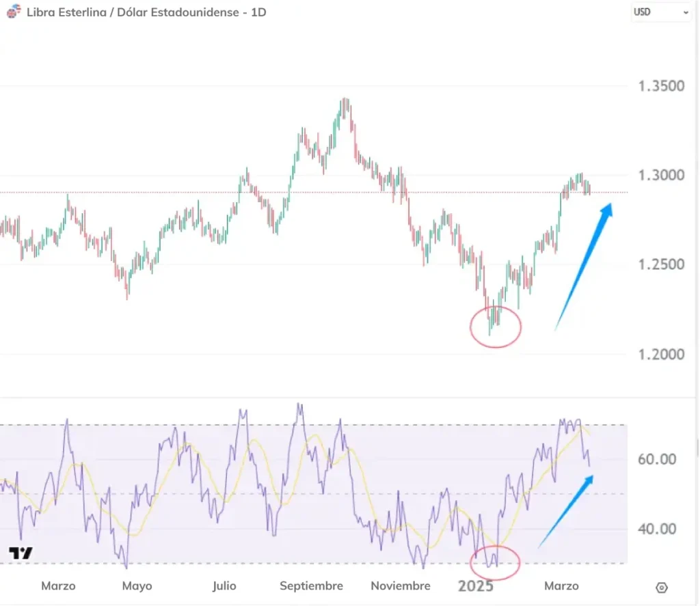Click the 1.3000 price axis label
This screenshot has height=606, width=700.
661,175
